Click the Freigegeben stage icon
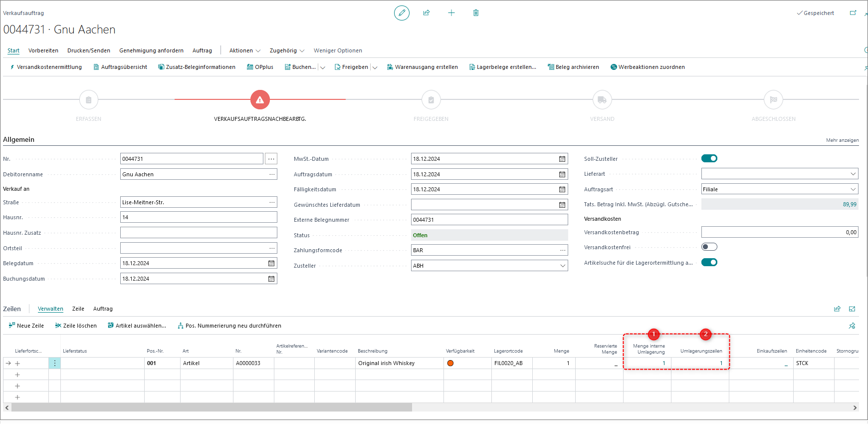The image size is (868, 424). click(x=431, y=100)
